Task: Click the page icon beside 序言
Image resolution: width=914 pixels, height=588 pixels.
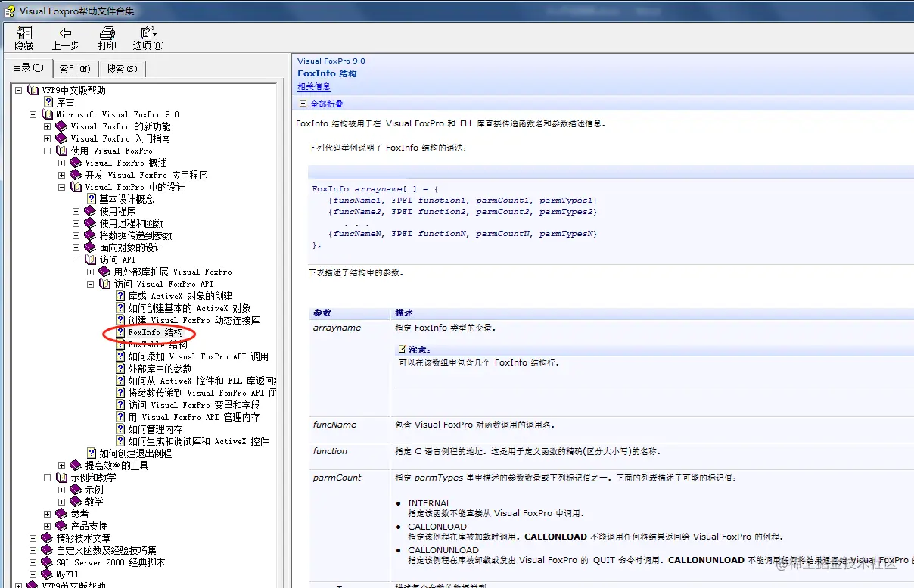Action: pyautogui.click(x=48, y=102)
